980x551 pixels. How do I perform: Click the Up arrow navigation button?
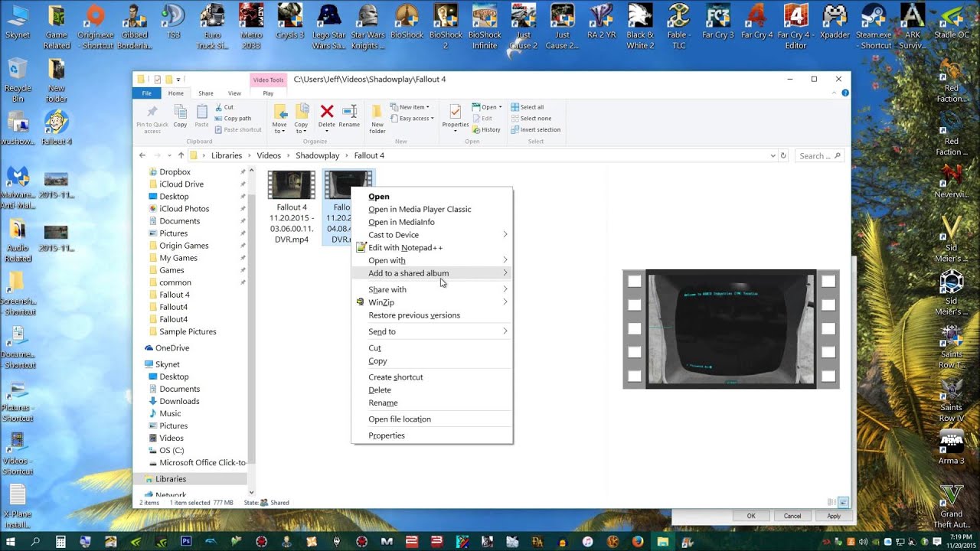pyautogui.click(x=181, y=155)
